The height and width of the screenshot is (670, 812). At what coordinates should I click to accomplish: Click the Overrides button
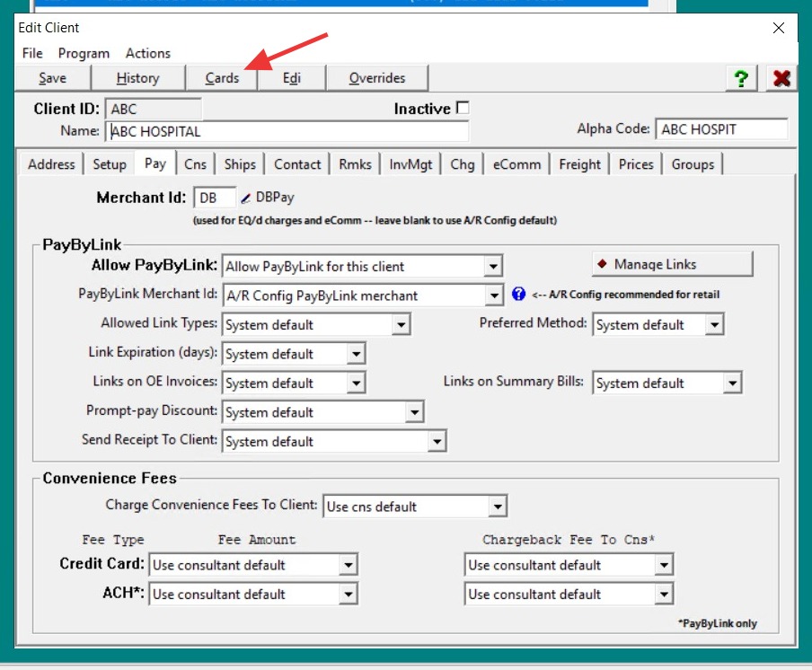[x=377, y=78]
